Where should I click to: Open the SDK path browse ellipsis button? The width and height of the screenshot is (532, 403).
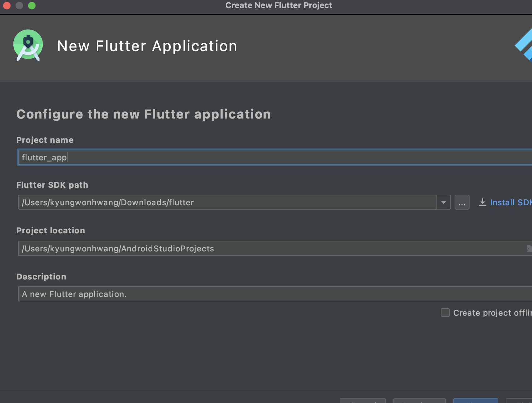(x=462, y=202)
